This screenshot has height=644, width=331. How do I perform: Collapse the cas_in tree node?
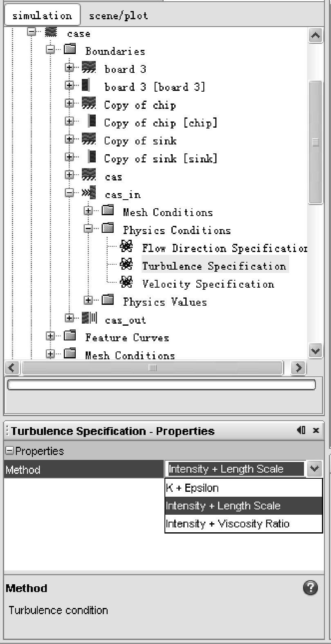coord(70,193)
